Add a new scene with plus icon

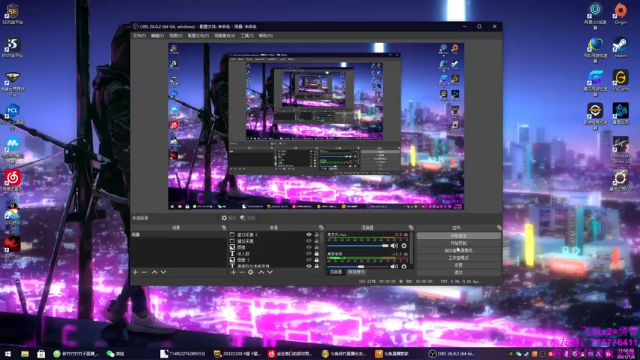point(135,272)
